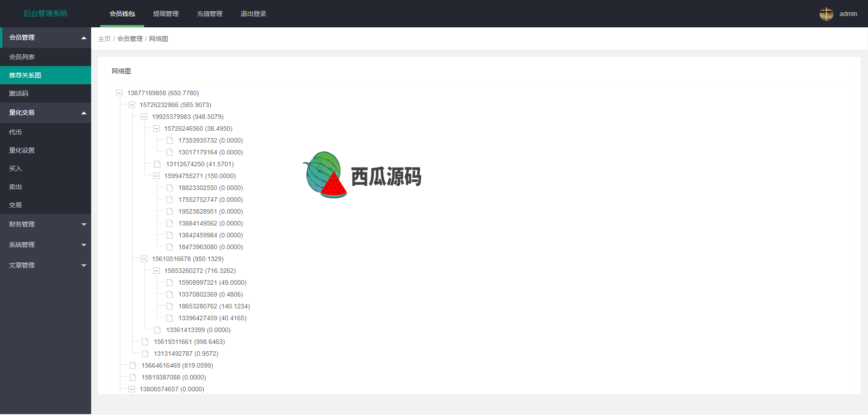Select tree entry 15726232866 (585.9073)
Viewport: 868px width, 415px height.
coord(176,105)
